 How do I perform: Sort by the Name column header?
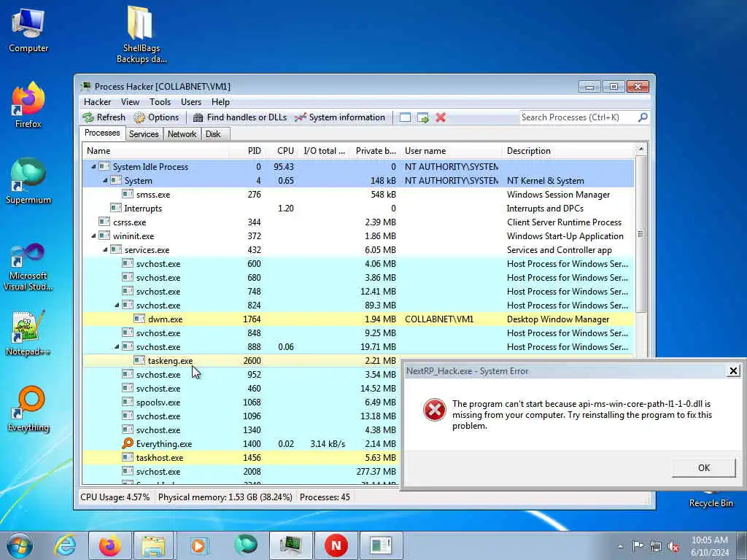pyautogui.click(x=155, y=151)
